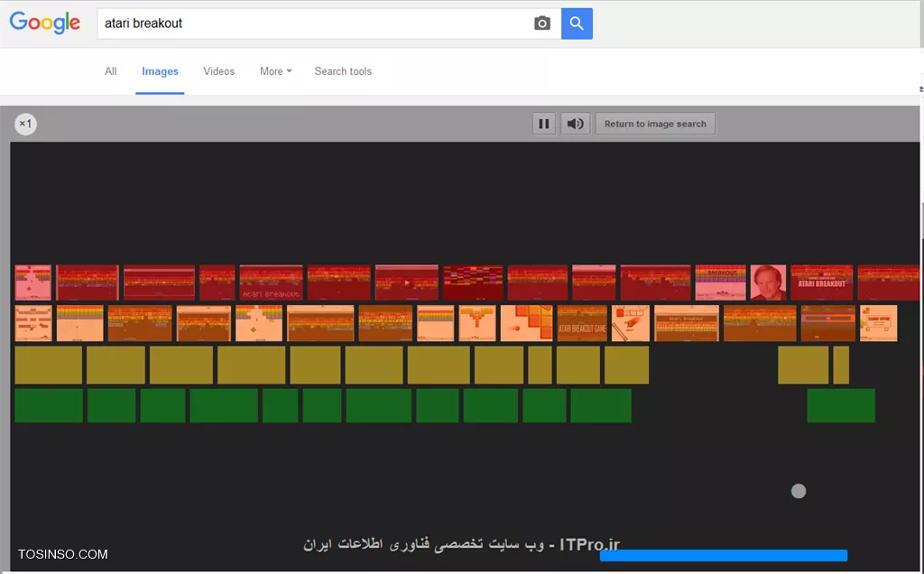Click the man's portrait thumbnail brick
The height and width of the screenshot is (574, 924).
[x=769, y=282]
